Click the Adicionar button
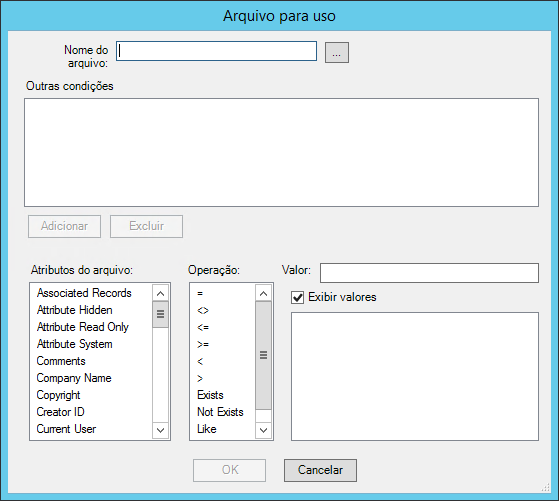Viewport: 559px width, 501px height. pyautogui.click(x=65, y=226)
